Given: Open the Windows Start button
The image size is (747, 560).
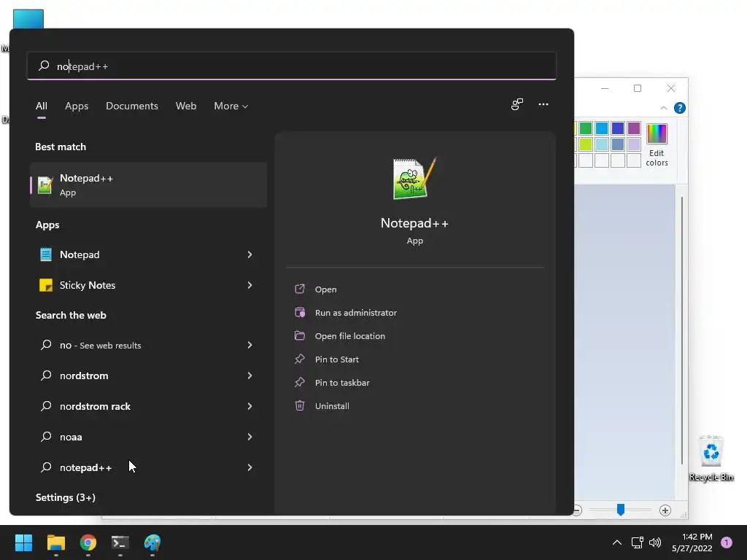Looking at the screenshot, I should 24,542.
